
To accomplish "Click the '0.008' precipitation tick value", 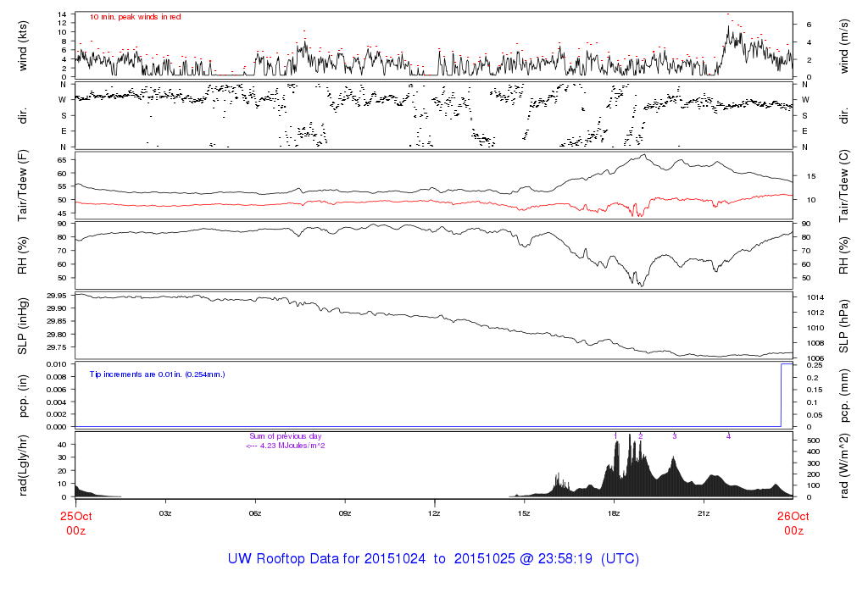I will 57,377.
